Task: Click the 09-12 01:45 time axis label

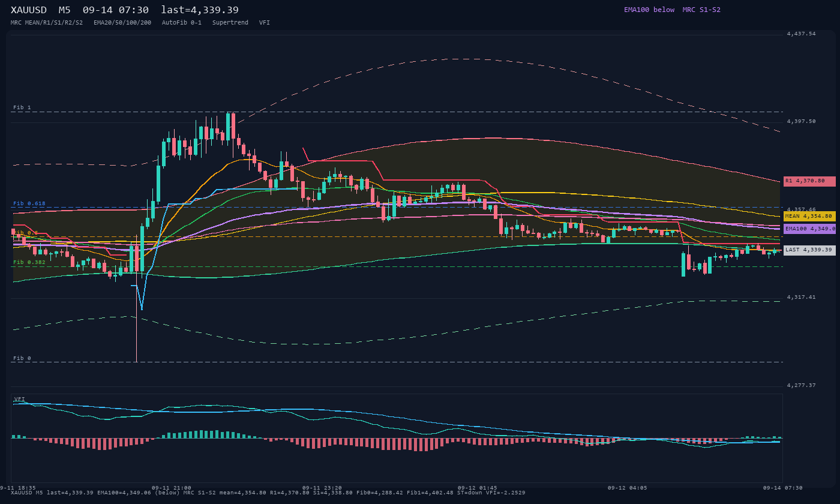Action: [478, 488]
